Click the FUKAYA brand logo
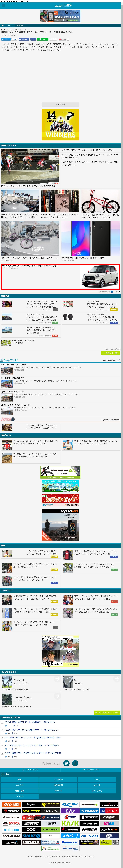Screen dimensions: 123x868 [31, 842]
